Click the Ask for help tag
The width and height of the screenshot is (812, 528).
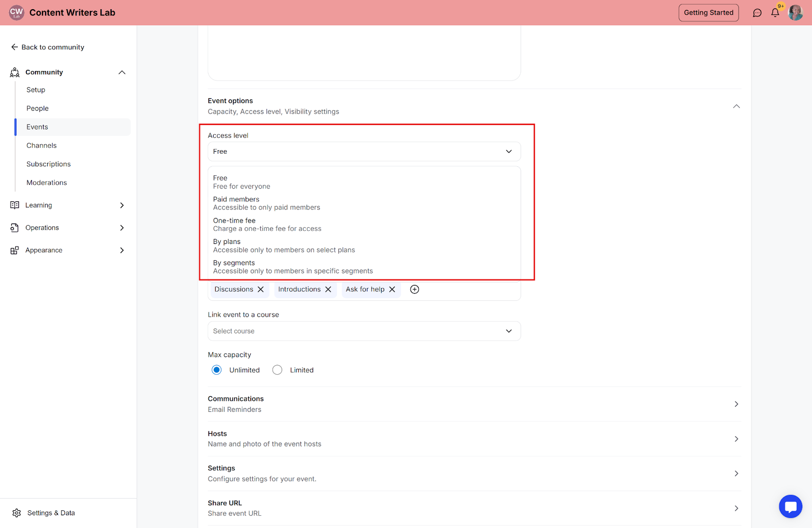pyautogui.click(x=365, y=290)
